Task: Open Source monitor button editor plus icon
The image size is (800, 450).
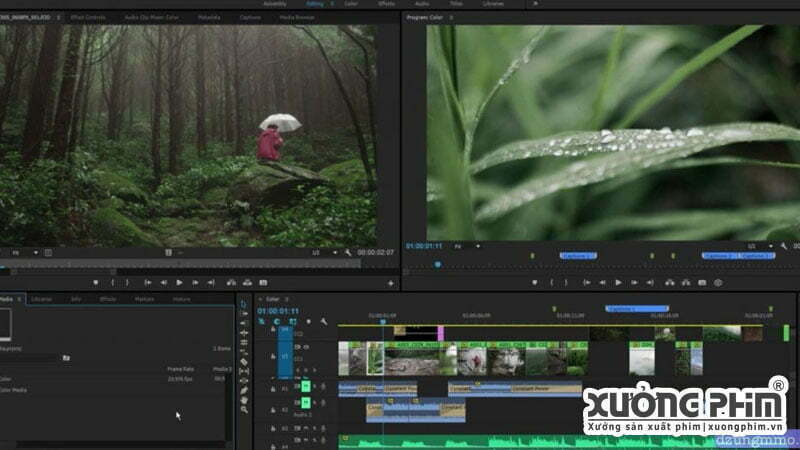Action: [391, 283]
